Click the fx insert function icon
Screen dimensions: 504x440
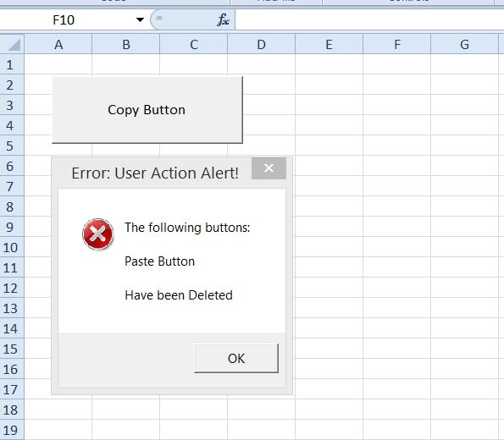pyautogui.click(x=223, y=20)
